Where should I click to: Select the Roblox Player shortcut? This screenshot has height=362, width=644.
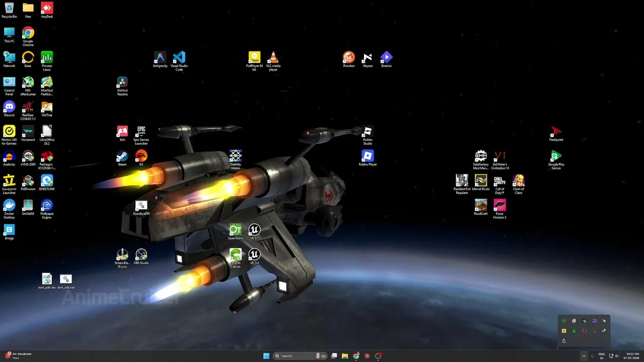point(368,158)
